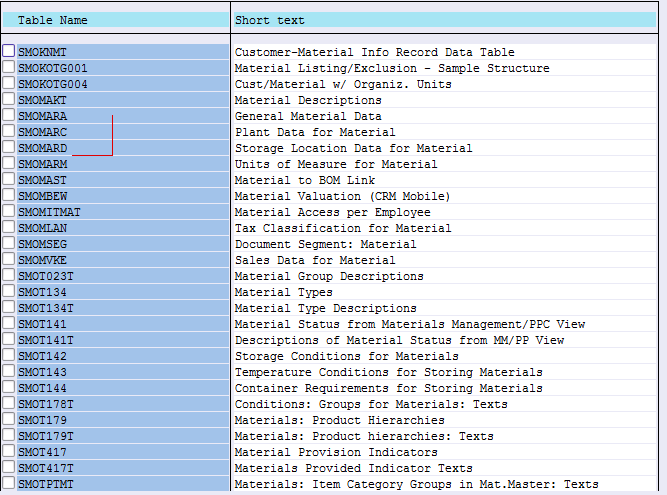
Task: Select 'Material Descriptions' short text
Action: (308, 100)
